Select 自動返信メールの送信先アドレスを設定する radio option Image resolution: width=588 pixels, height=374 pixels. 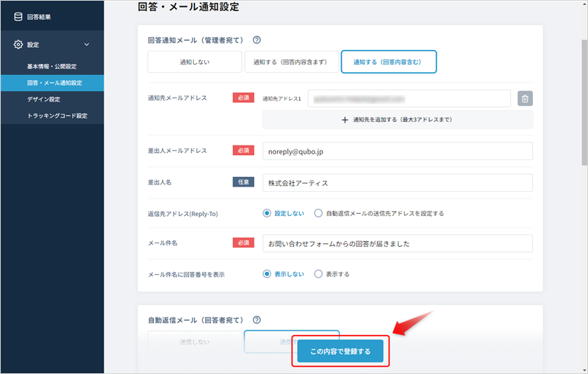318,213
